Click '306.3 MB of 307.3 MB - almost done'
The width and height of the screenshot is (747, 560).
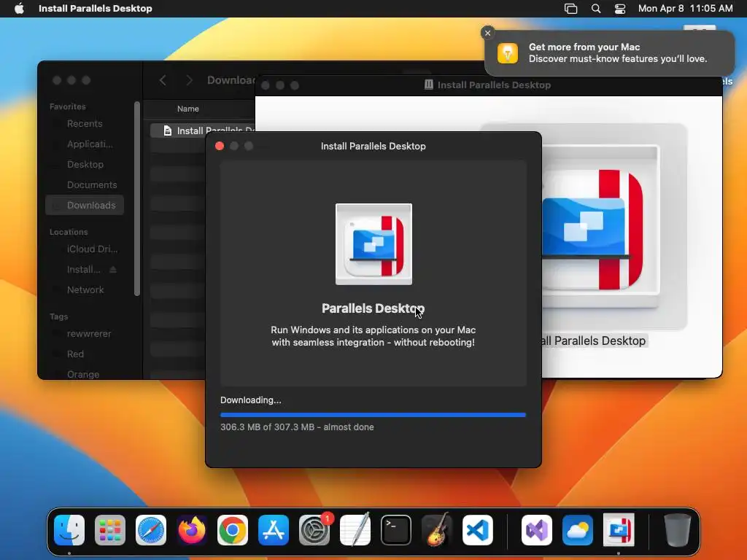click(x=297, y=427)
